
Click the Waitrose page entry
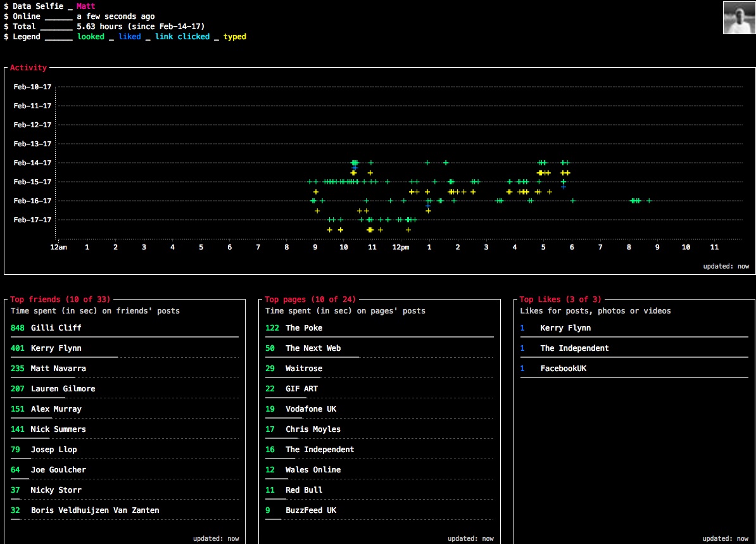coord(304,369)
